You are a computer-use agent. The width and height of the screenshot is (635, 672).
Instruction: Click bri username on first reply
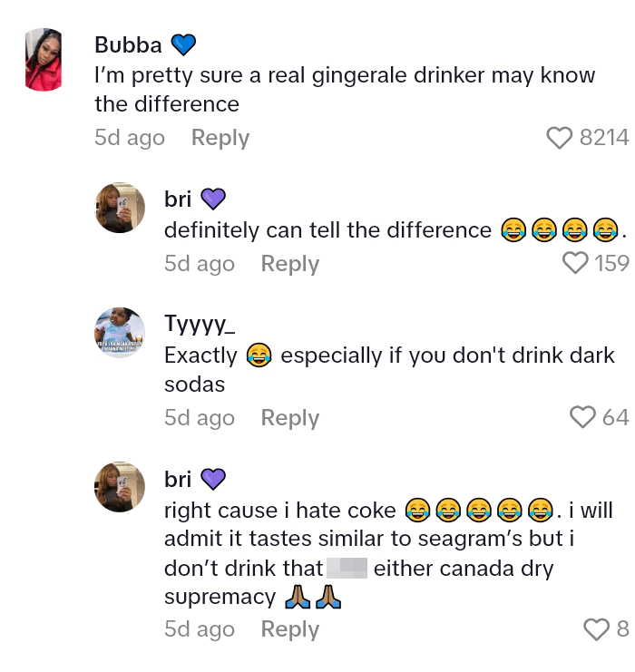(178, 199)
